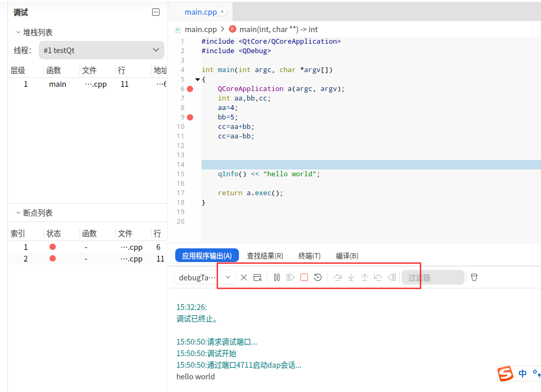
Task: Collapse the 断点列表 section
Action: pos(18,213)
